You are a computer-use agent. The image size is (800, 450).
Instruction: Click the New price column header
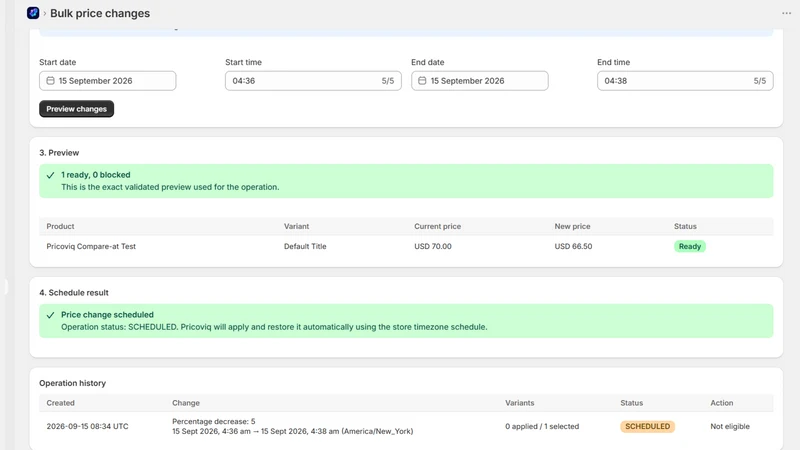point(572,226)
